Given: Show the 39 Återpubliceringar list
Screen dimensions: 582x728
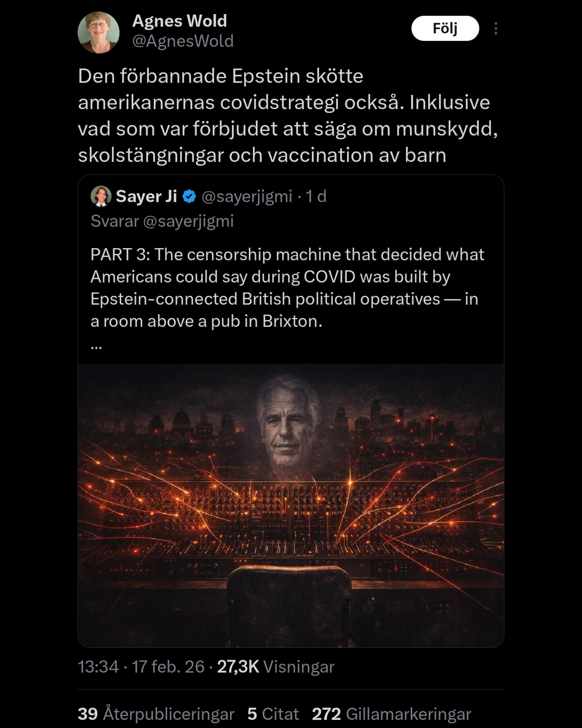Looking at the screenshot, I should (156, 714).
